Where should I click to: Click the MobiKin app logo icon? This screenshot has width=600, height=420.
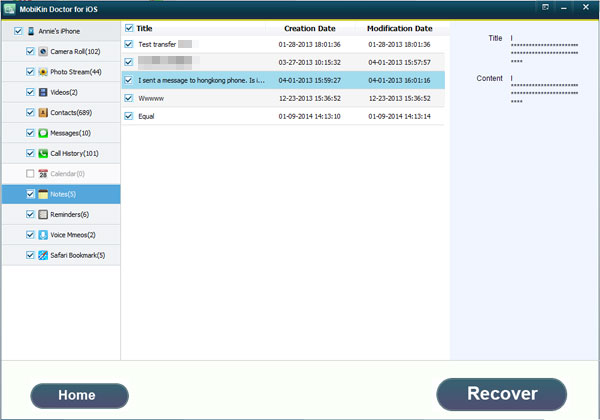coord(9,9)
